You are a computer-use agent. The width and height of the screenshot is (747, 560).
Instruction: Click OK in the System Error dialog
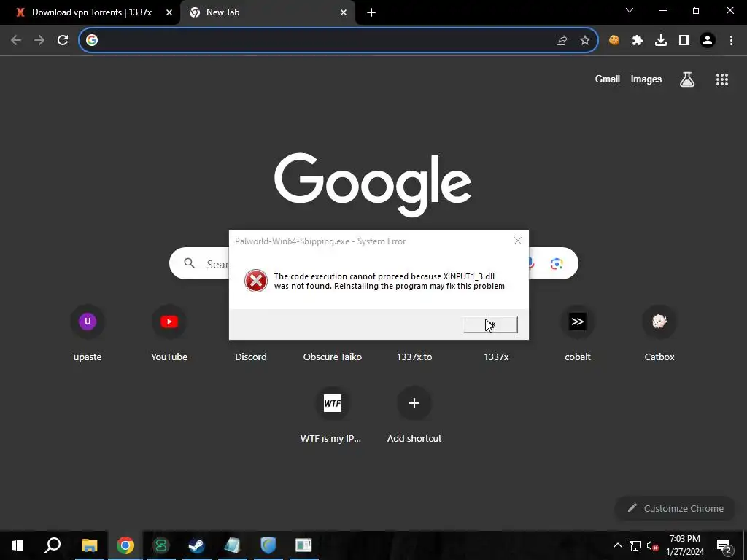490,324
